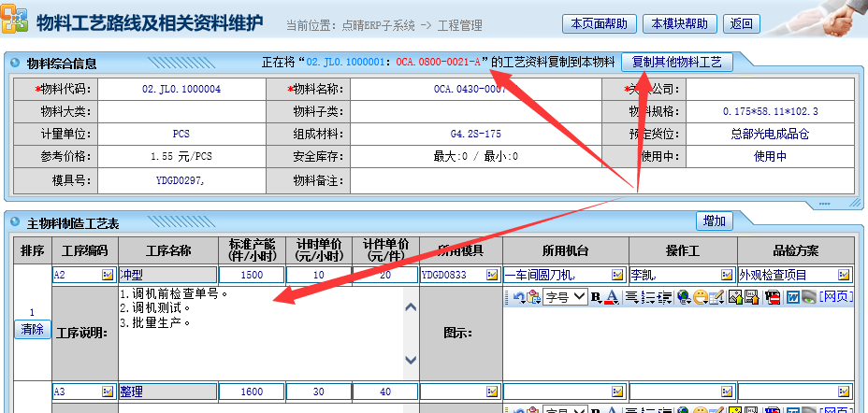Screen dimensions: 868x413
Task: Toggle bold in the 图示 editor toolbar
Action: click(x=596, y=297)
